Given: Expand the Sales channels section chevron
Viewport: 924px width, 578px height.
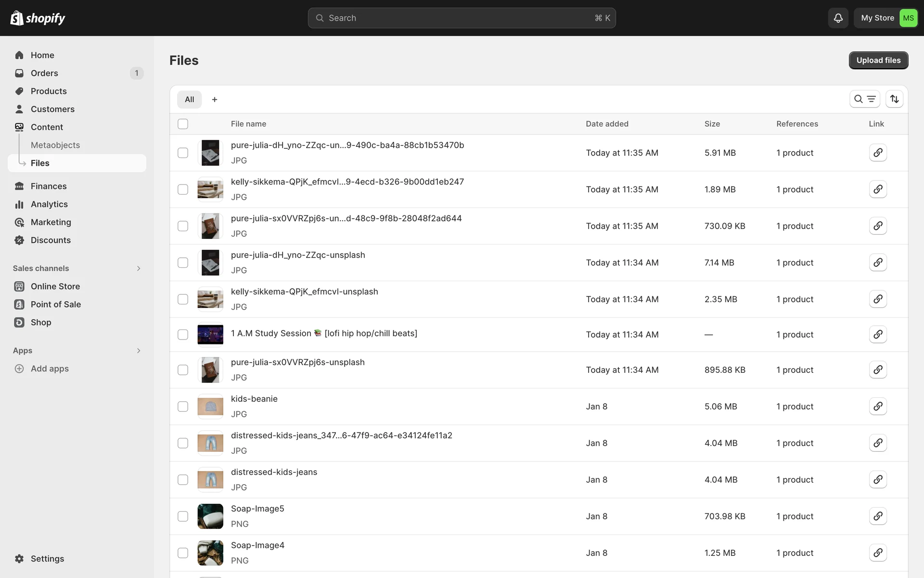Looking at the screenshot, I should tap(139, 268).
